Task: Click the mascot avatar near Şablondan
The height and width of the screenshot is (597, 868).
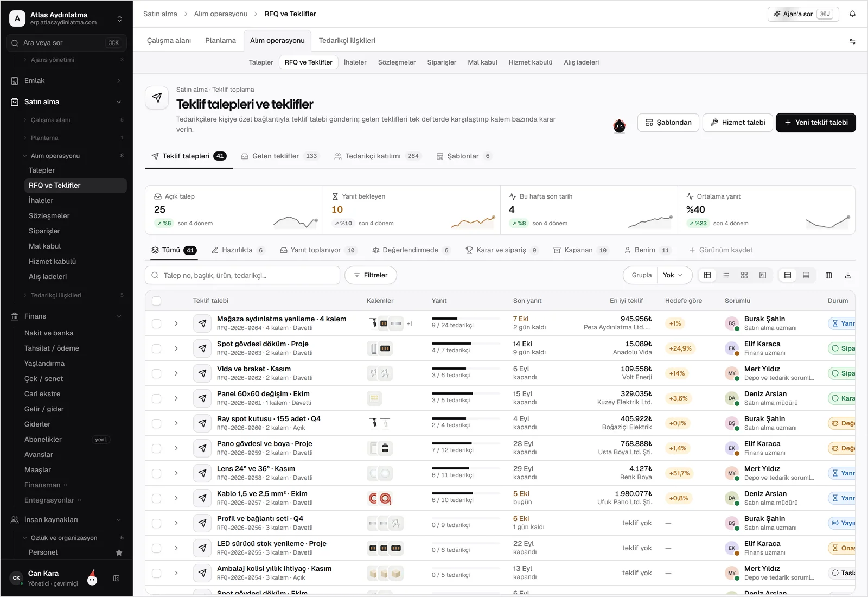Action: tap(619, 125)
